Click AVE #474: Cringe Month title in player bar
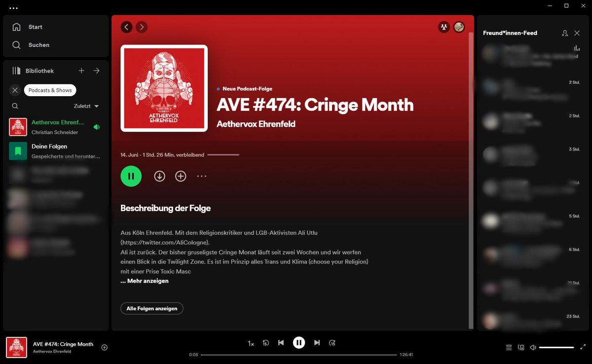Viewport: 592px width, 364px height. point(63,344)
